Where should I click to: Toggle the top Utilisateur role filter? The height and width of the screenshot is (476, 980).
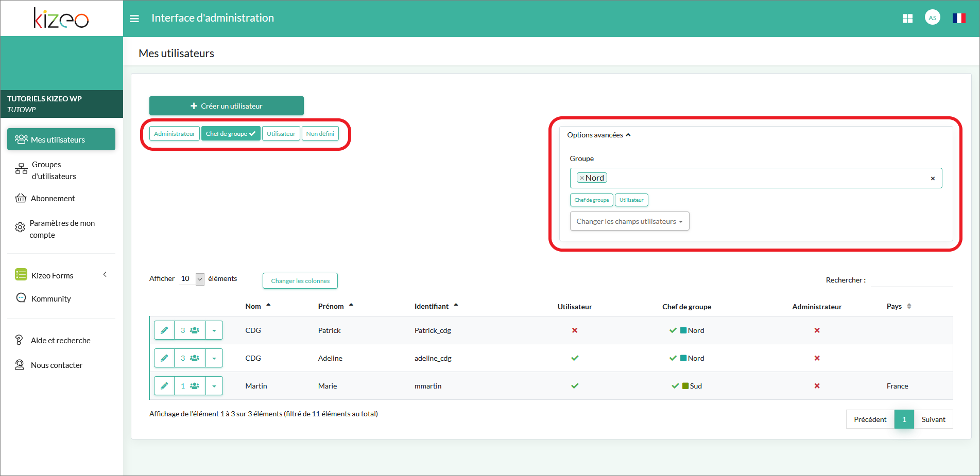click(281, 134)
